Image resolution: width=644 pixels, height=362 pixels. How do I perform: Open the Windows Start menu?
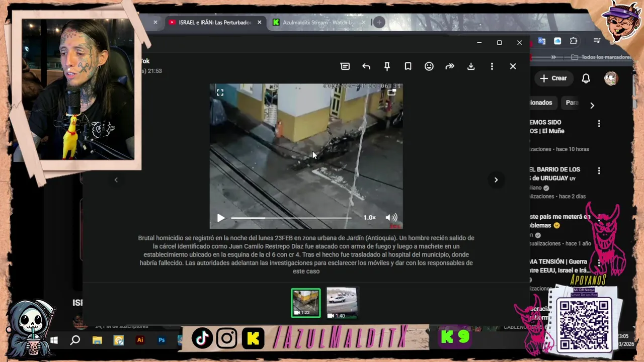[x=54, y=340]
